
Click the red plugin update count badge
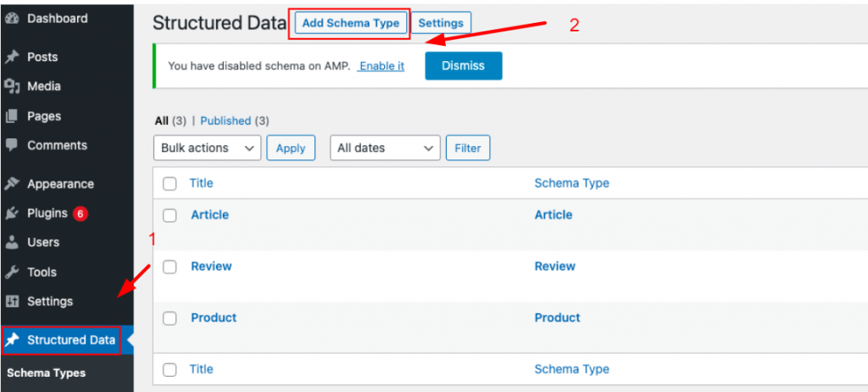(81, 214)
